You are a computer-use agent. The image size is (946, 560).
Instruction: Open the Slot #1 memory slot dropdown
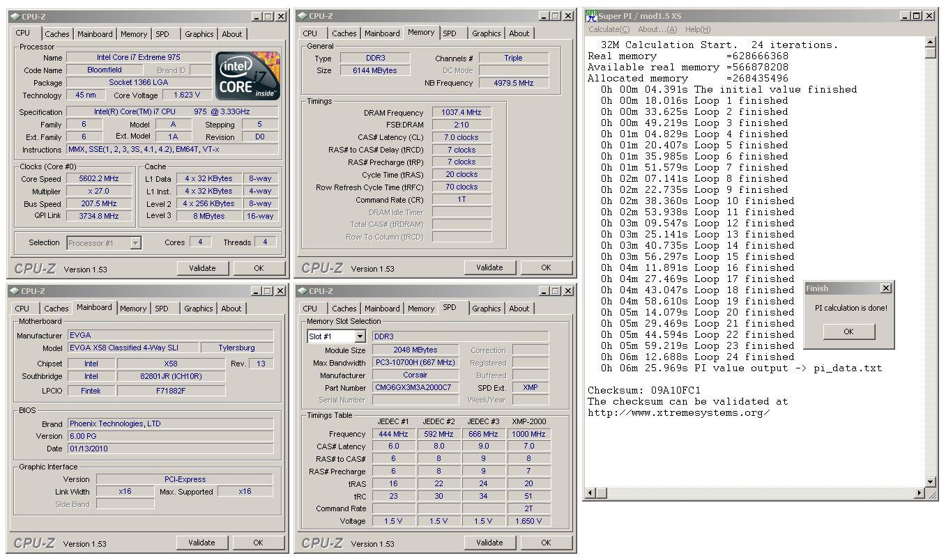click(360, 336)
